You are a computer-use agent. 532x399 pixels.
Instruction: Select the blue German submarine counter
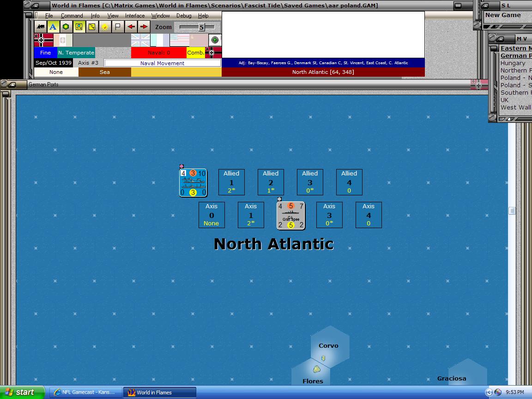[193, 183]
